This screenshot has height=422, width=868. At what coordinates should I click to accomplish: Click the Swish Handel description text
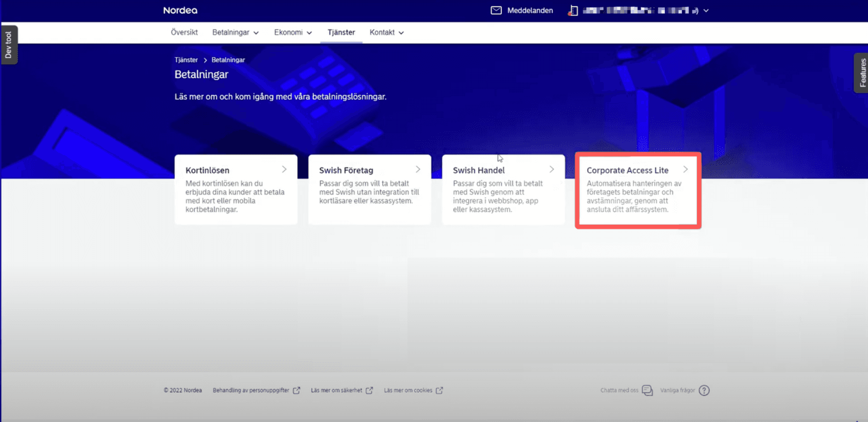tap(498, 196)
